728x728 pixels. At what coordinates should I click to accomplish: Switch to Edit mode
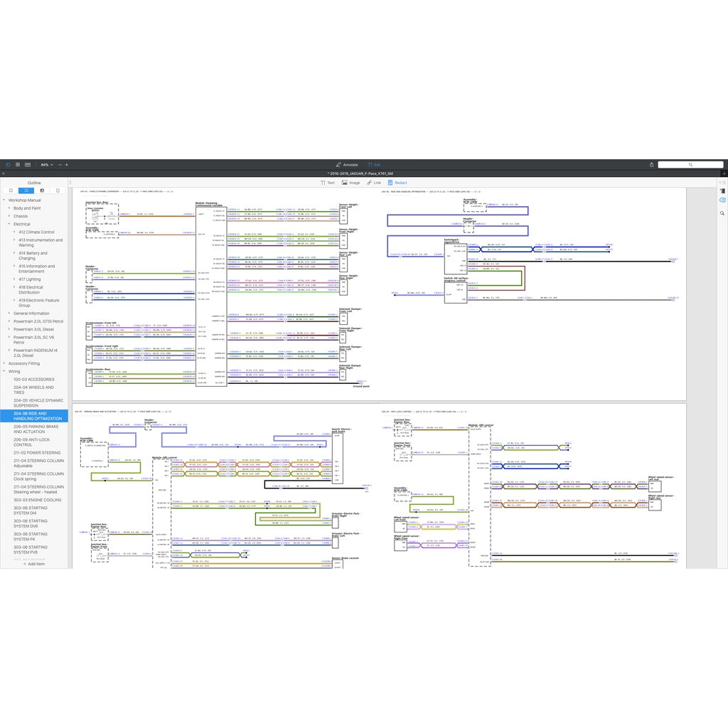click(x=374, y=164)
